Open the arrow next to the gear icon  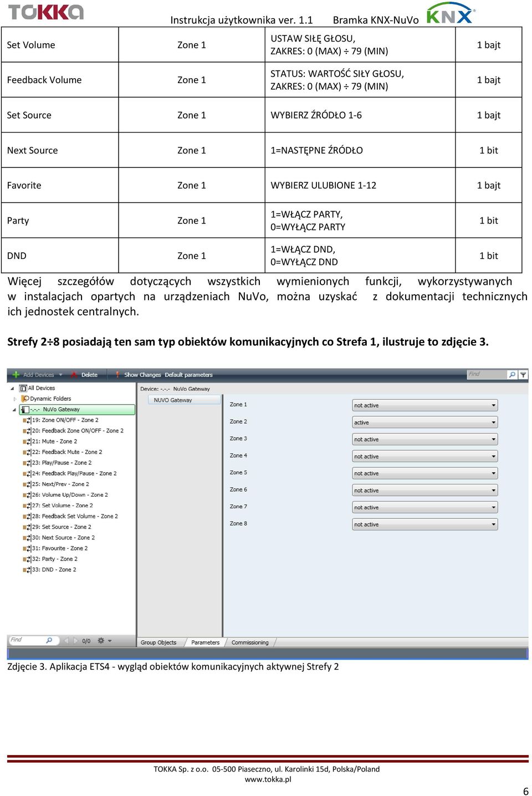coord(110,640)
